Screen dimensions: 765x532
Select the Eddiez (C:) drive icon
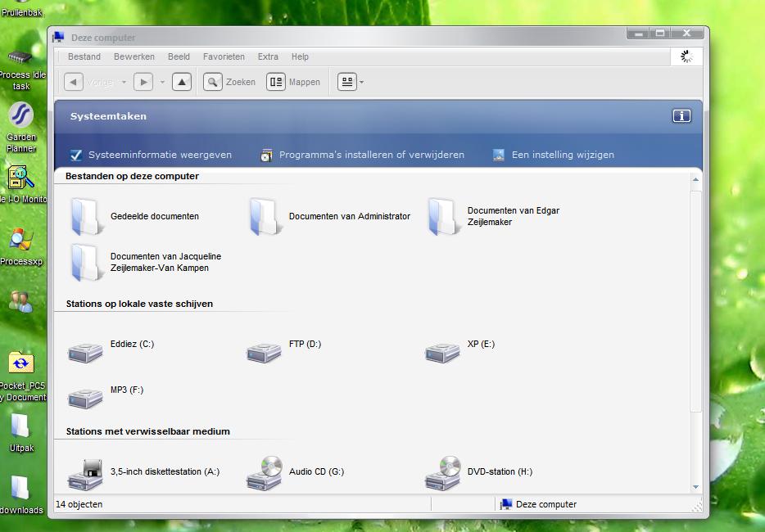85,351
